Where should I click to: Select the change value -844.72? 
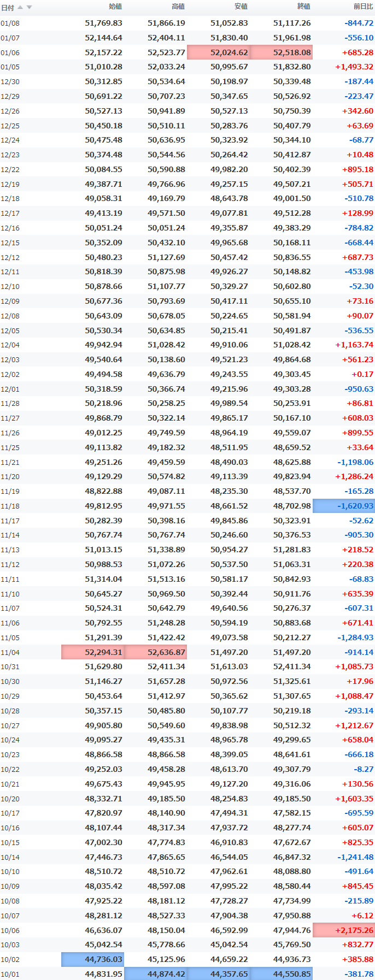click(359, 23)
